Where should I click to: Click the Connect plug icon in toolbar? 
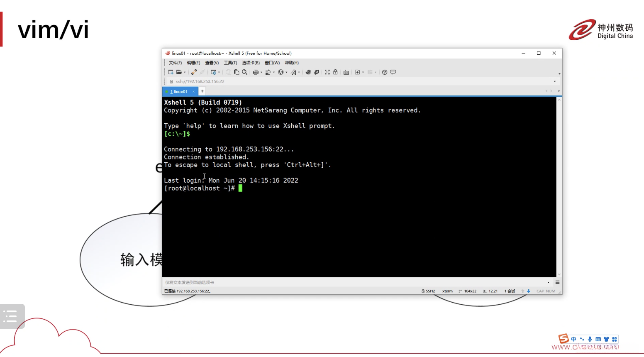tap(194, 72)
